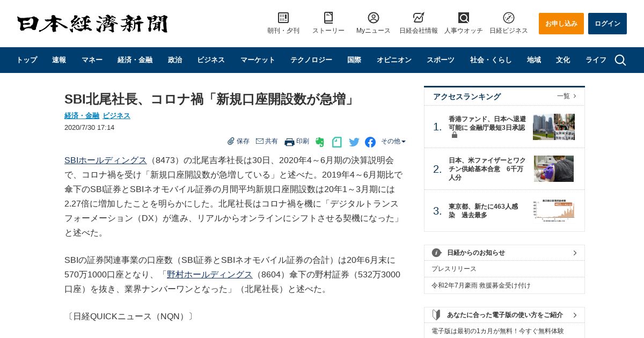Click the lock icon under 香港ファンド headline

coord(455,135)
